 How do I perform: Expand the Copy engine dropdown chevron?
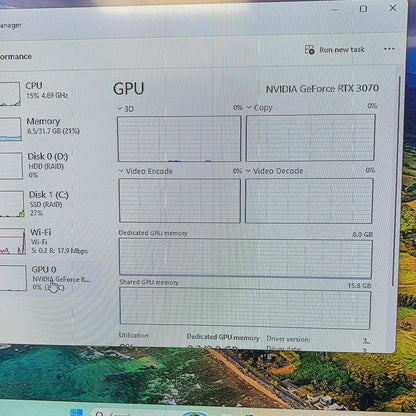click(249, 108)
